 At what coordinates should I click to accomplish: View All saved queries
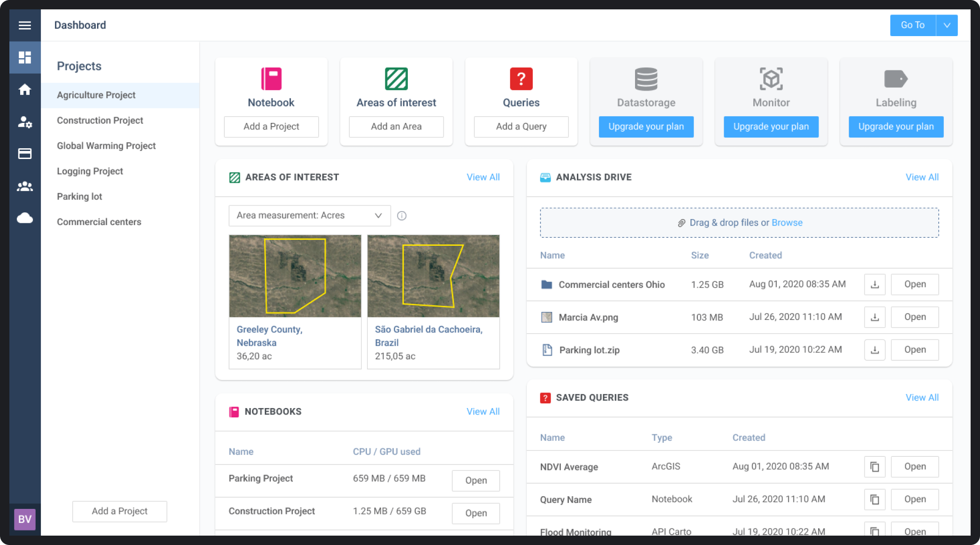922,397
